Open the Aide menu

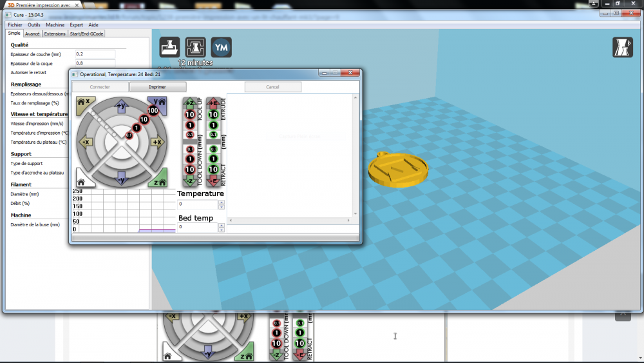[93, 25]
